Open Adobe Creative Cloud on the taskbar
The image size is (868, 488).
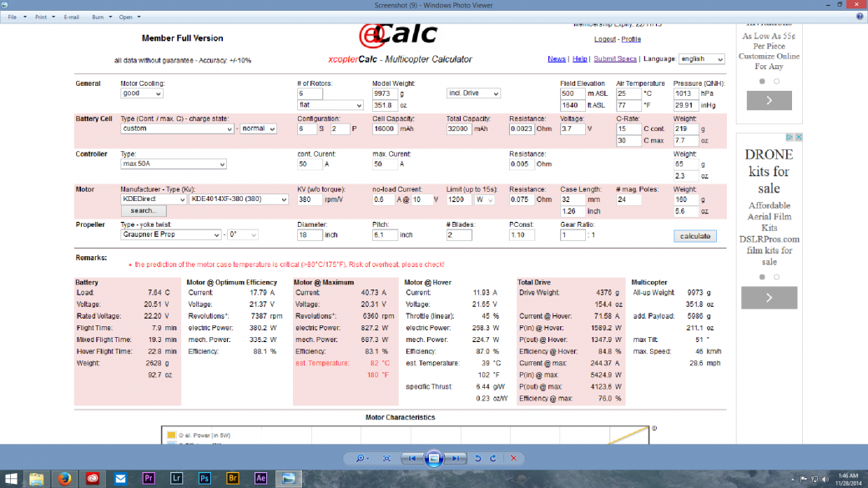93,479
